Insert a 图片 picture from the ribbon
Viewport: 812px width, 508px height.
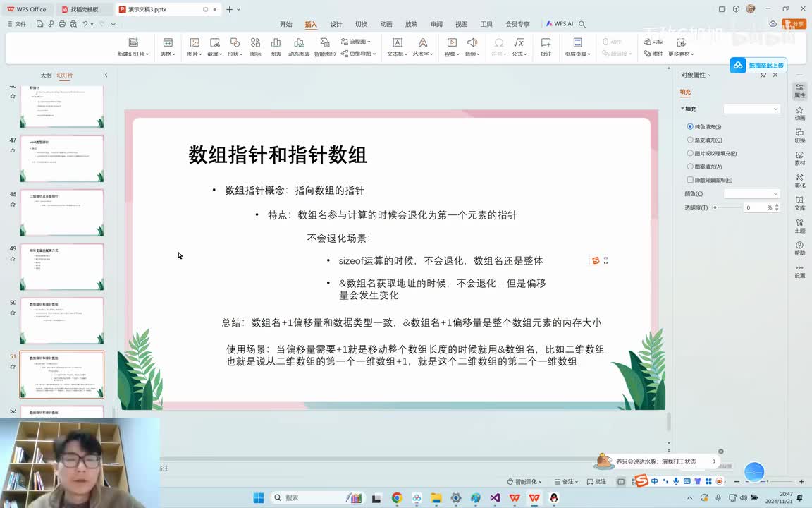[195, 47]
